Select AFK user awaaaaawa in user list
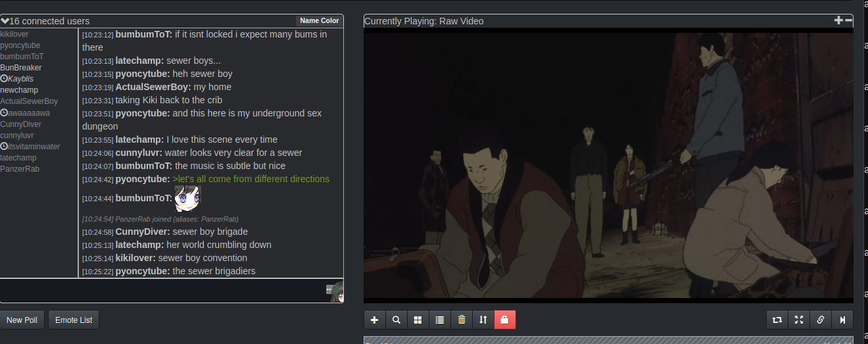The width and height of the screenshot is (868, 344). coord(25,112)
